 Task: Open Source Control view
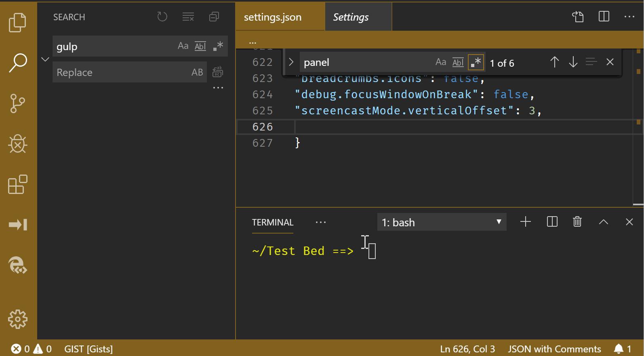(17, 103)
